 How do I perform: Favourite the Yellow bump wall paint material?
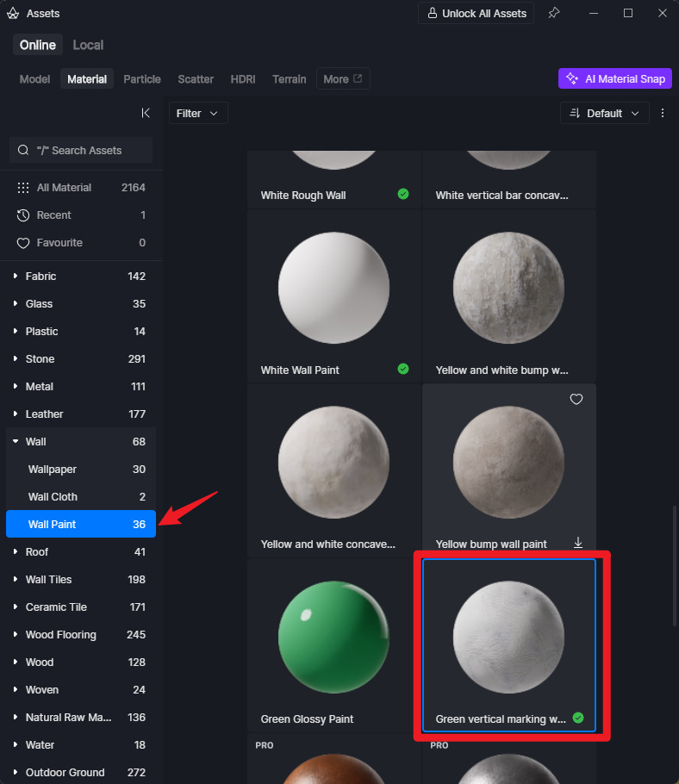(576, 399)
